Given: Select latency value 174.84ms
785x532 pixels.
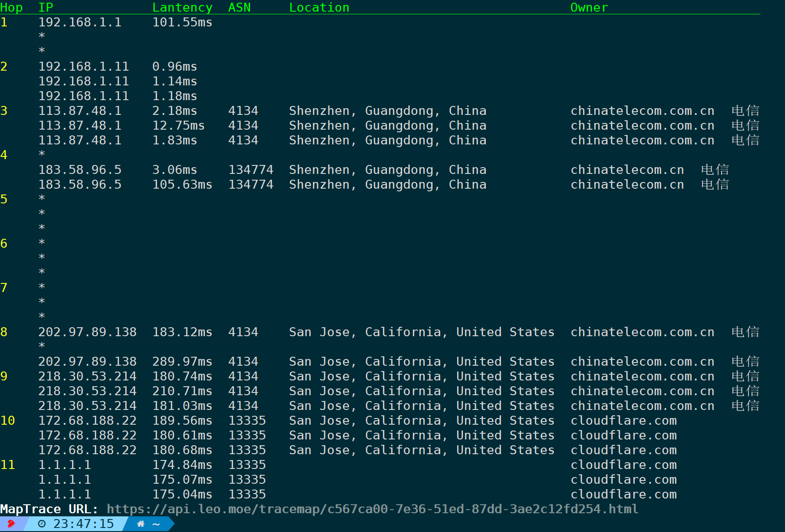Looking at the screenshot, I should click(182, 465).
